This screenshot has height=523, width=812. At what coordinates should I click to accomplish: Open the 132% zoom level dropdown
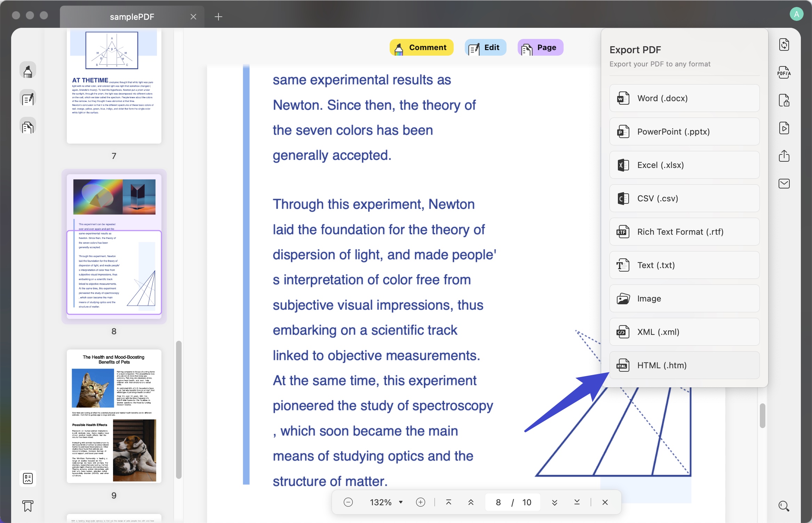386,502
